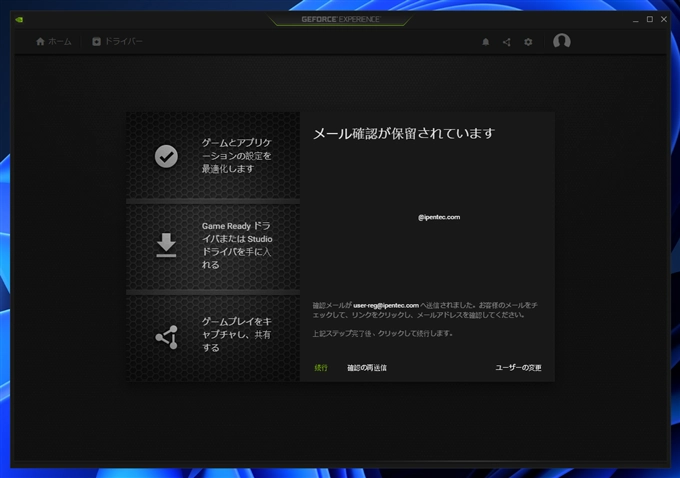The height and width of the screenshot is (478, 680).
Task: Minimize the GeForce Experience window
Action: click(x=636, y=20)
